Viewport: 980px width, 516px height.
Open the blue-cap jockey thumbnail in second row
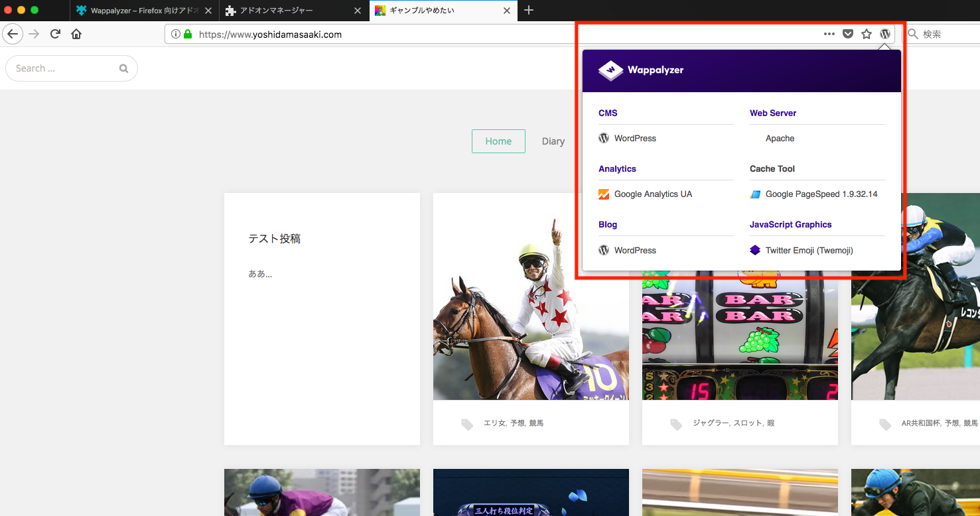coord(322,492)
